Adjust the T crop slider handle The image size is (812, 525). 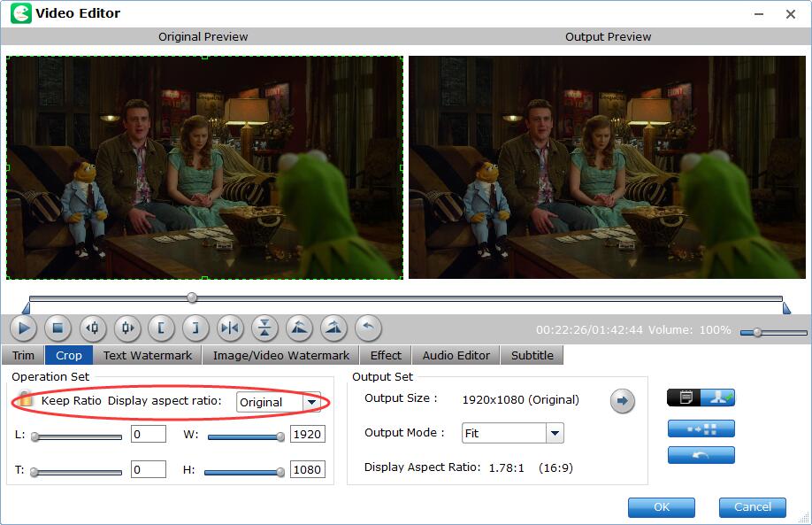coord(34,472)
